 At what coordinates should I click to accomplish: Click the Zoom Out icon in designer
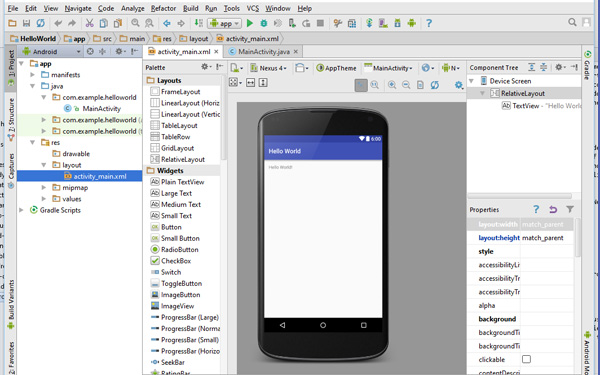click(406, 85)
